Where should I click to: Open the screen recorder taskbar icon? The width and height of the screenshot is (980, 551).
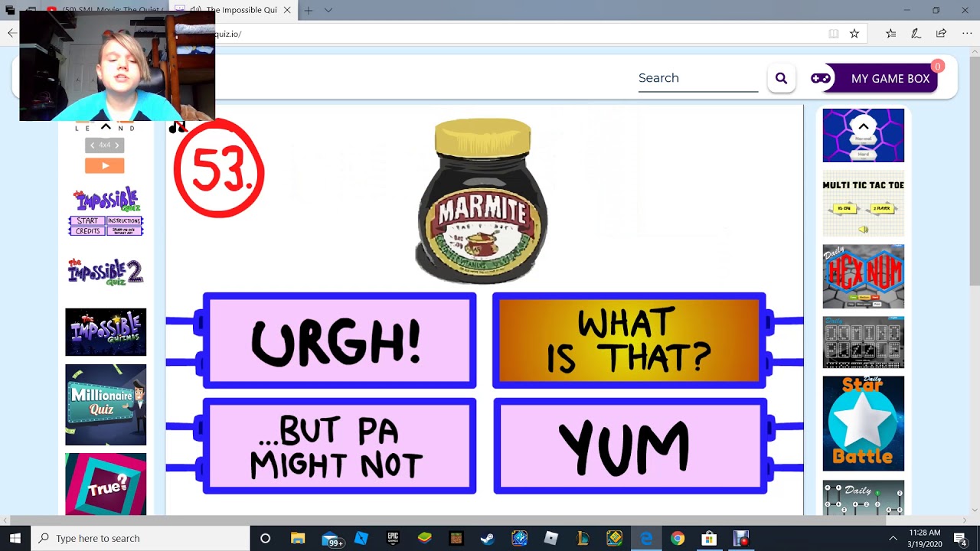740,538
